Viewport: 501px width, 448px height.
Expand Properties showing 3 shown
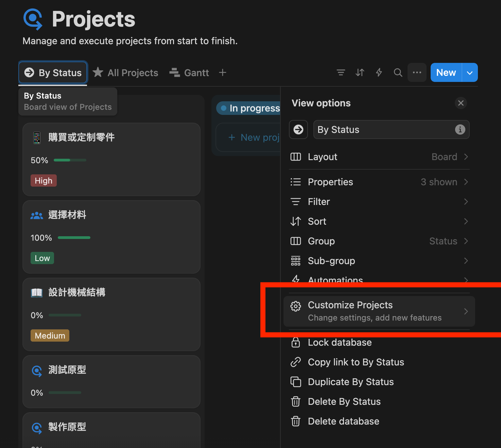click(x=379, y=182)
